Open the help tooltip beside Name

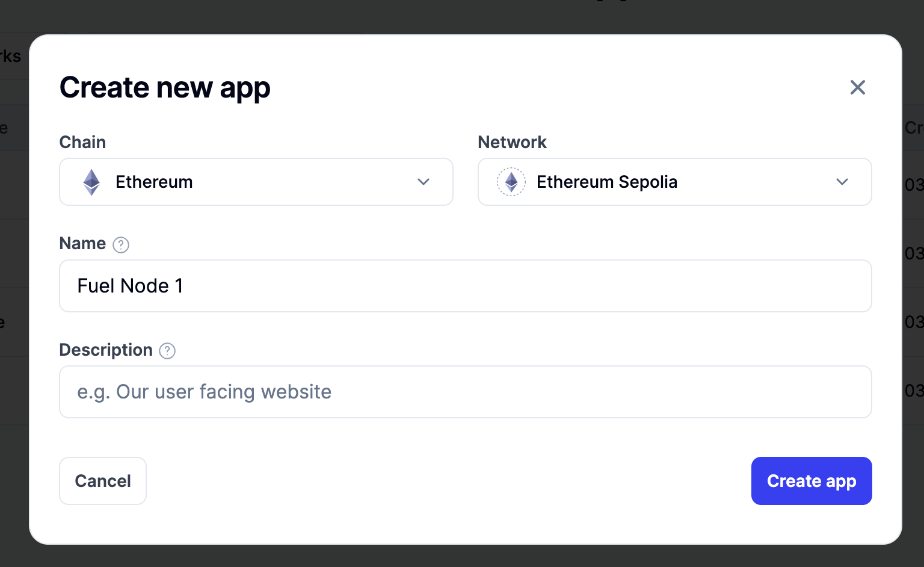pyautogui.click(x=121, y=244)
